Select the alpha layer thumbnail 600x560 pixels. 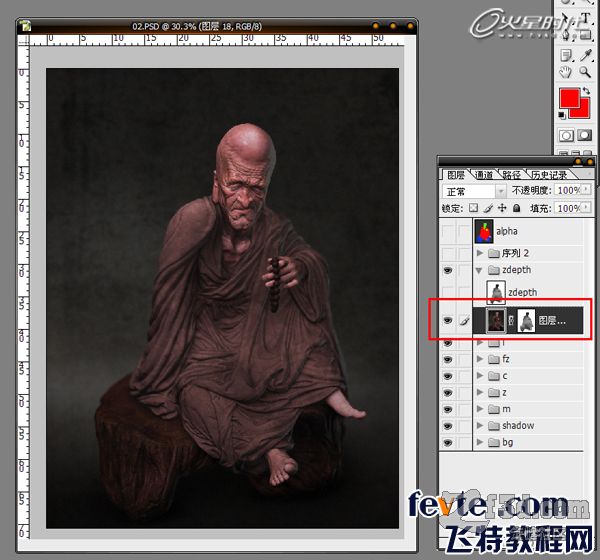[x=484, y=231]
